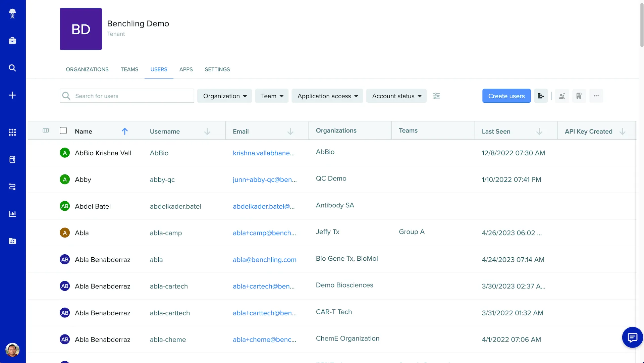Click the Group A team cell
644x363 pixels.
412,232
